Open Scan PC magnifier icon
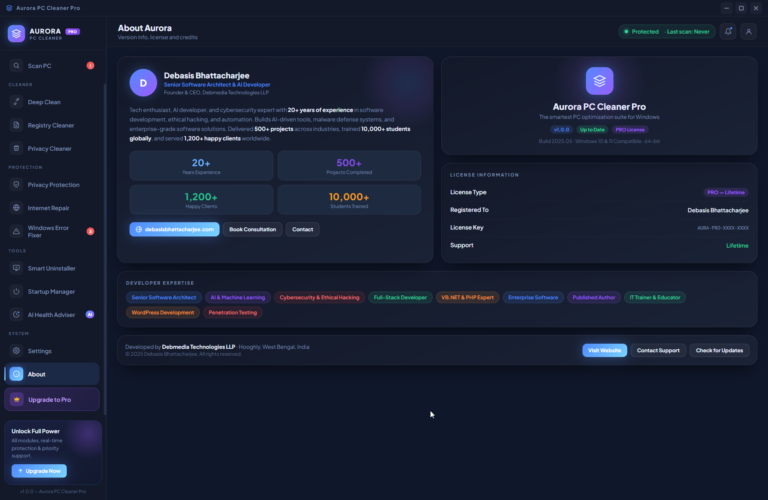Viewport: 768px width, 500px height. [16, 66]
